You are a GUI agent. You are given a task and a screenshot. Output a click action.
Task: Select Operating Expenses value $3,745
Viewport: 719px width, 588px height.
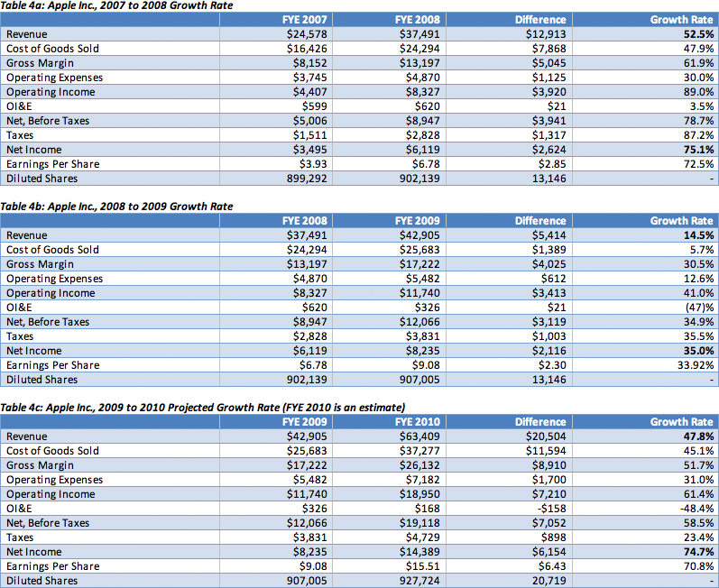click(310, 78)
